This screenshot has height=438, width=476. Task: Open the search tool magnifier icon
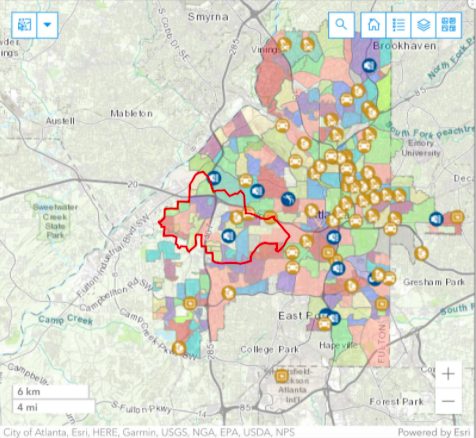pos(341,25)
